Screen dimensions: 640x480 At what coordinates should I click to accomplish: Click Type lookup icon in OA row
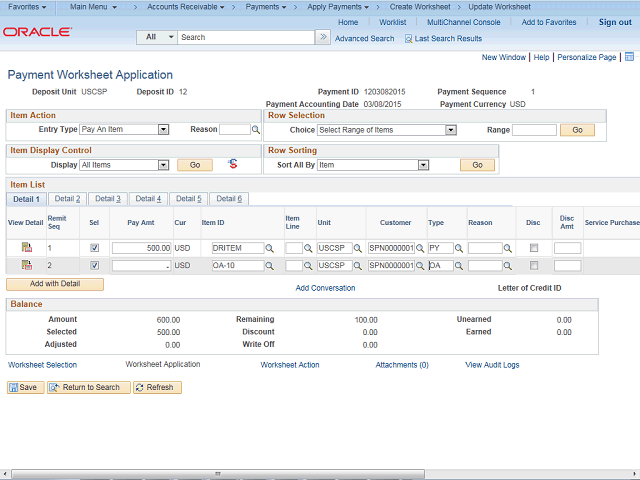pos(460,266)
